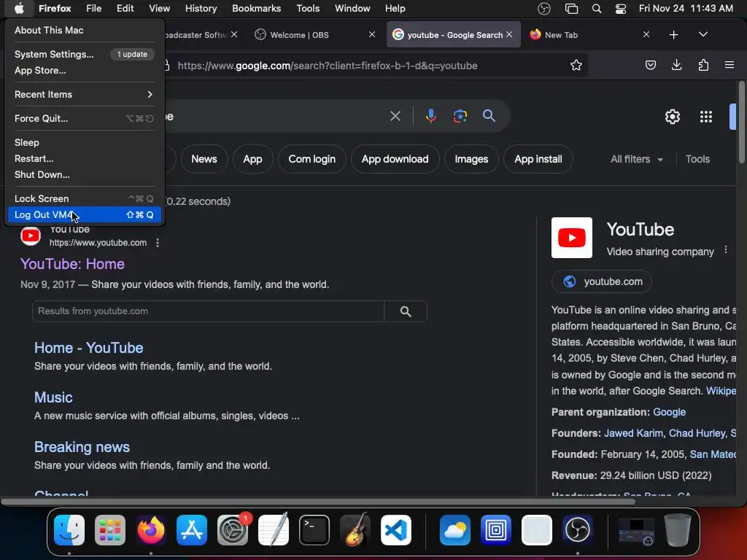Open the three-dot menu beside youtube.com result URL

[x=158, y=243]
